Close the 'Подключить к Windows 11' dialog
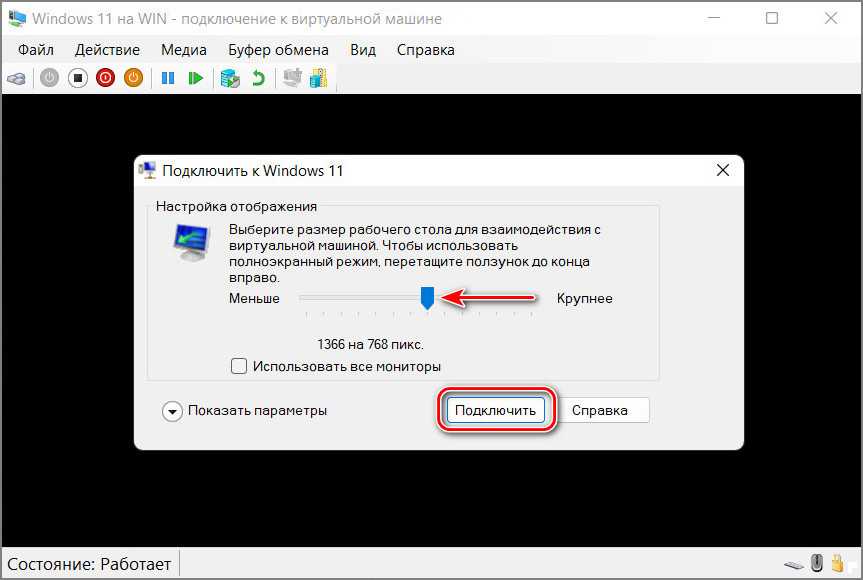Screen dimensions: 863x580 click(x=722, y=171)
